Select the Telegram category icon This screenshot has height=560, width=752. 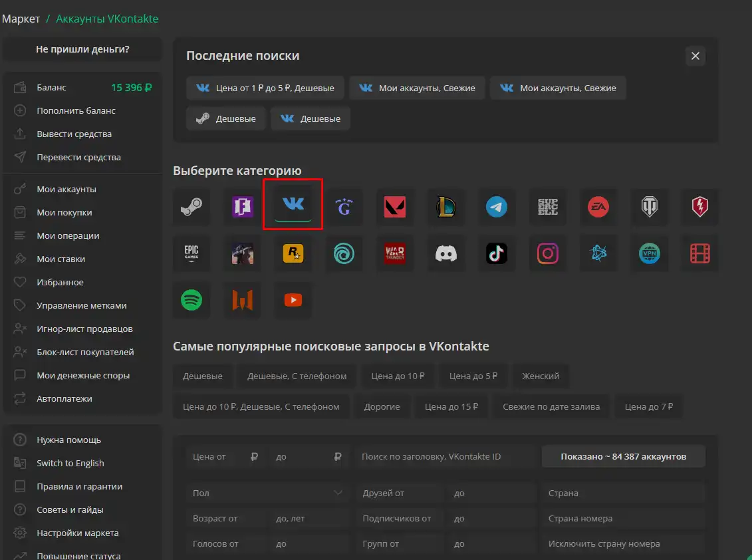pos(497,207)
